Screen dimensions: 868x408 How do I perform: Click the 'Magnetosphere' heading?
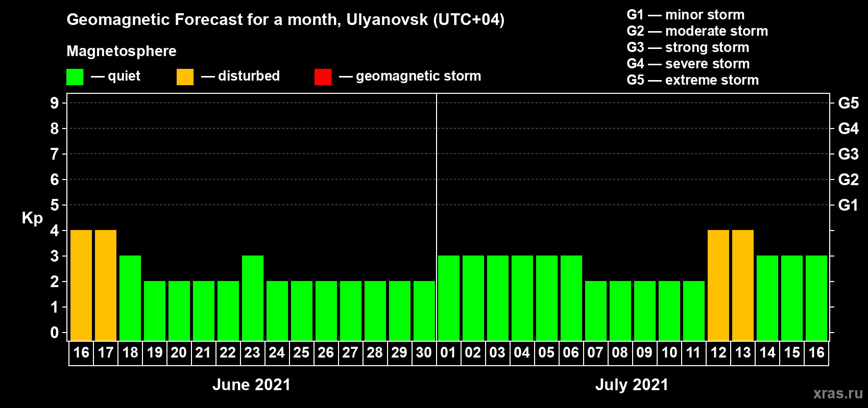pos(122,51)
